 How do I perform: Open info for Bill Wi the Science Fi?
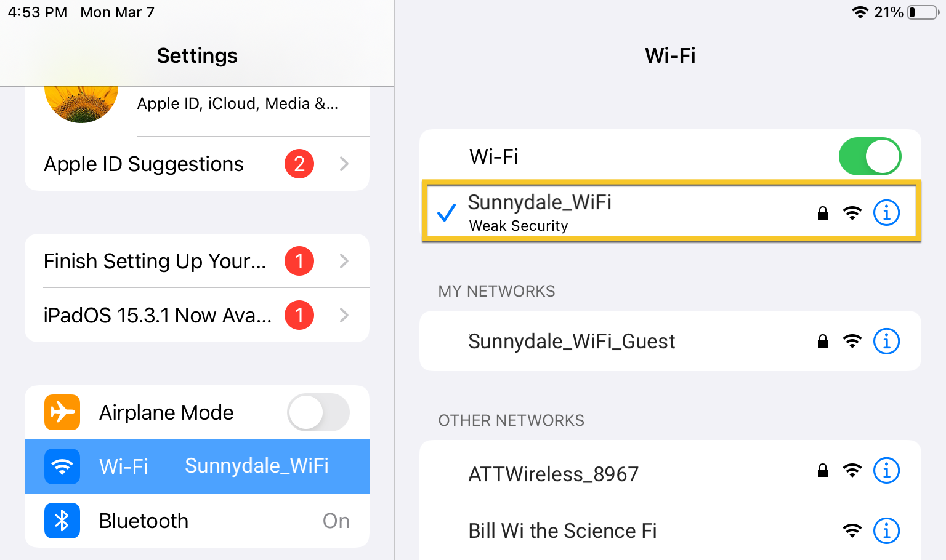pos(886,530)
